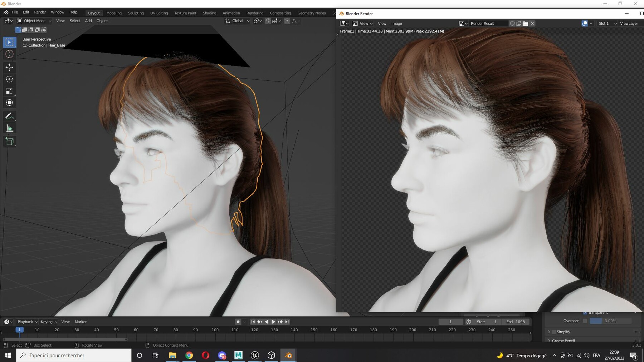
Task: Open the Add menu in 3D viewport
Action: coord(88,21)
